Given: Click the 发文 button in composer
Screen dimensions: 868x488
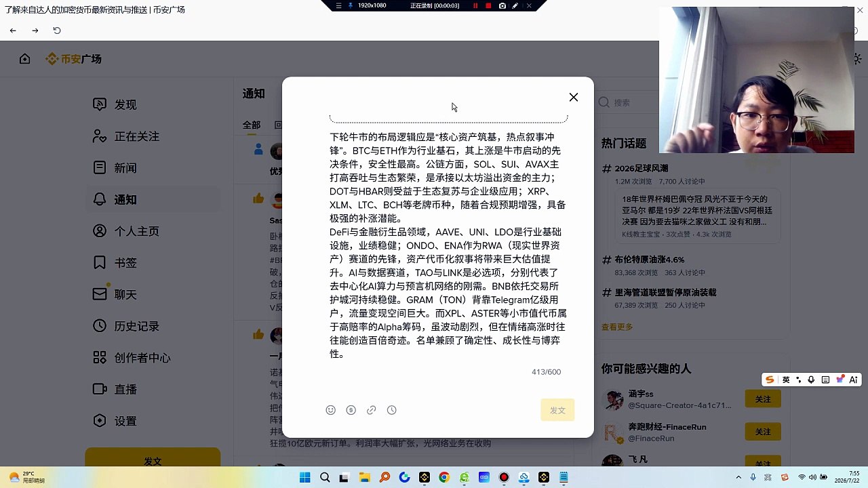Looking at the screenshot, I should tap(557, 410).
